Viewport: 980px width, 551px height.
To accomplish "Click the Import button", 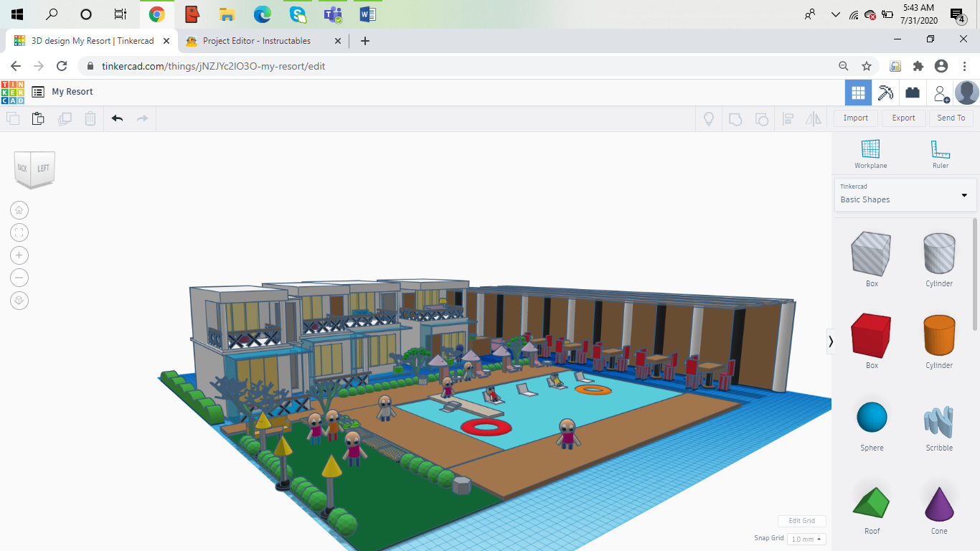I will [856, 118].
